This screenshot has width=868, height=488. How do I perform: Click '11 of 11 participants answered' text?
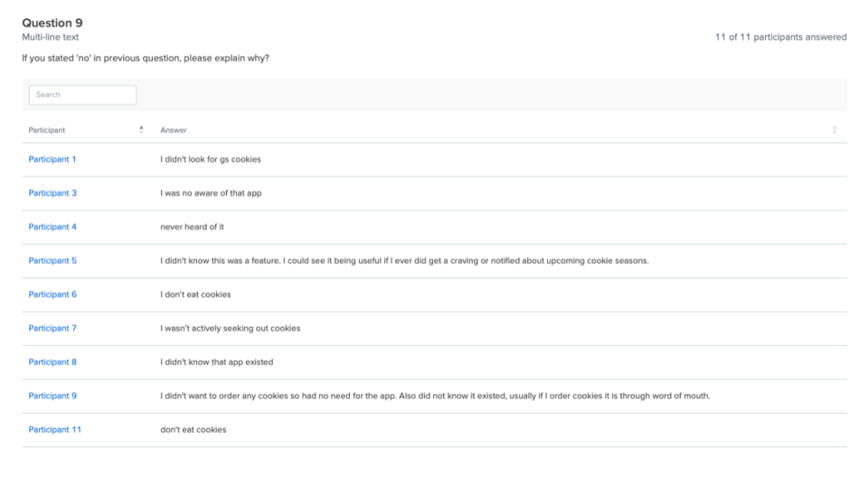point(780,37)
